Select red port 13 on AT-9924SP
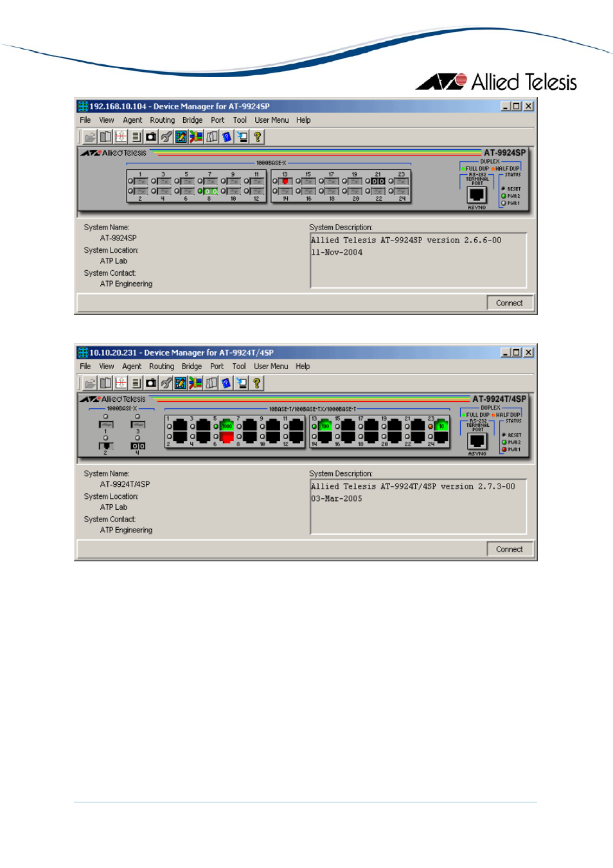Screen dimensions: 613x868 click(285, 181)
